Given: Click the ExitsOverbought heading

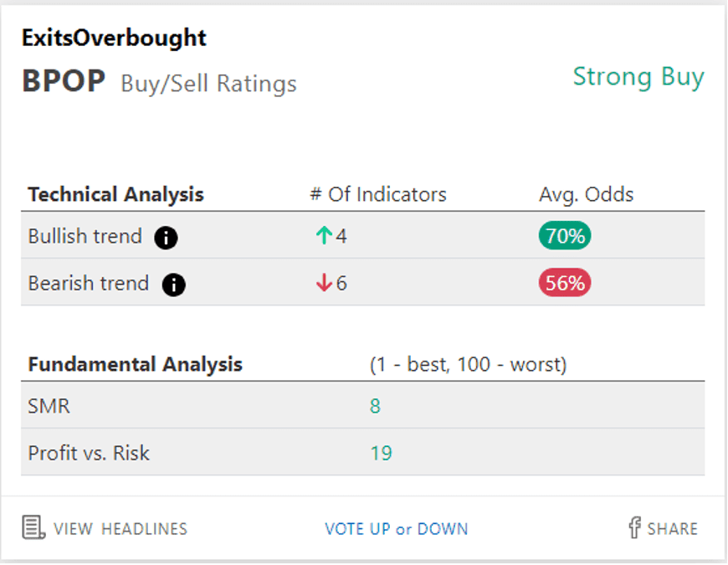Looking at the screenshot, I should (x=114, y=38).
